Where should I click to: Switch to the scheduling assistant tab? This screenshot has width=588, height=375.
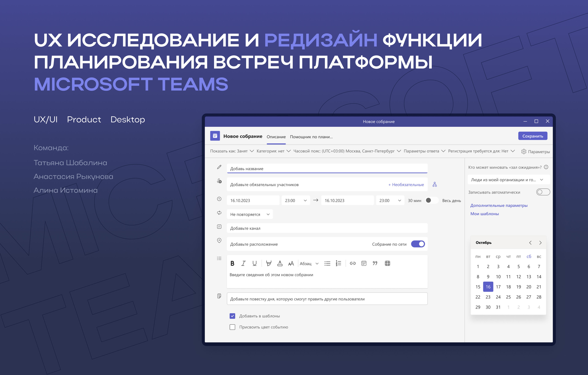click(x=311, y=137)
